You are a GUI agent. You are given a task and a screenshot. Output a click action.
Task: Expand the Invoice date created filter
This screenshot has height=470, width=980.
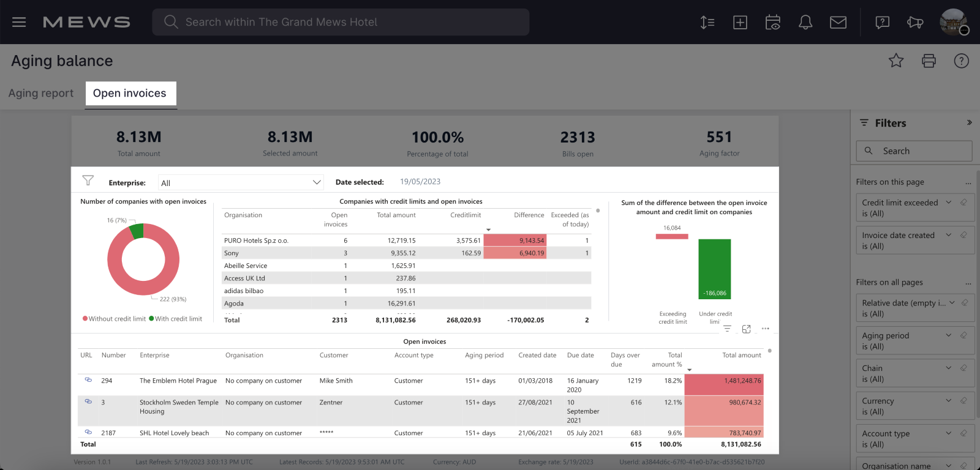click(948, 235)
